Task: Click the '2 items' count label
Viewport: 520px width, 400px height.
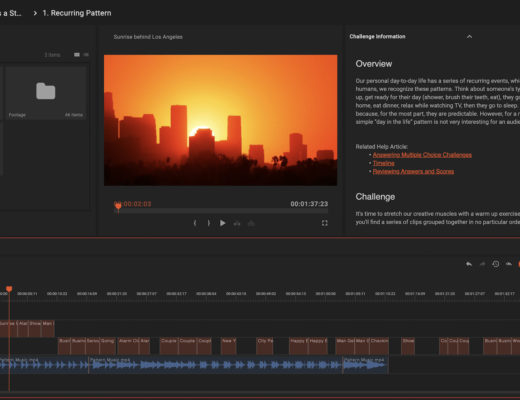Action: tap(52, 54)
